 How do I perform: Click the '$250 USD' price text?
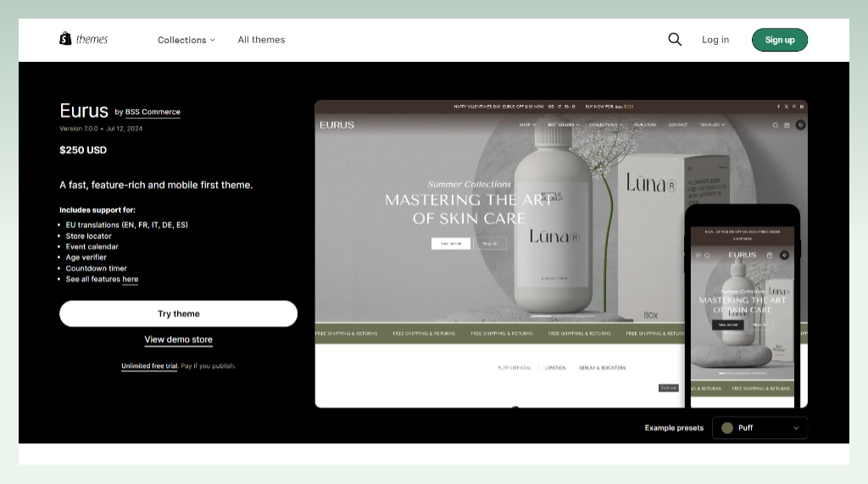point(83,150)
